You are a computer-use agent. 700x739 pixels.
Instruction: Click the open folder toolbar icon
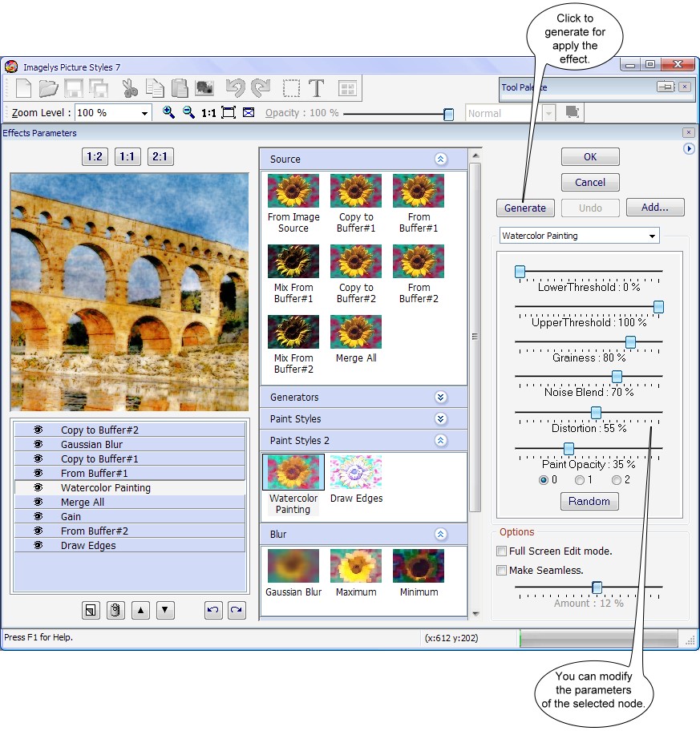pyautogui.click(x=49, y=88)
